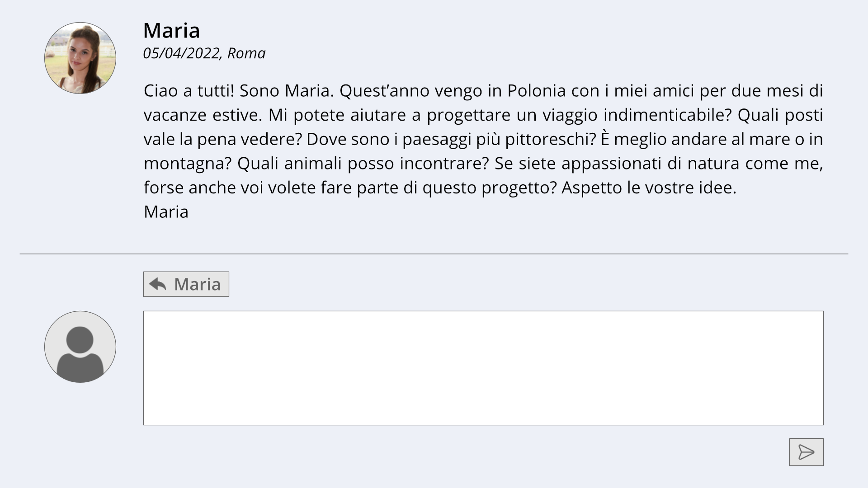Click "Quali animali posso incontrare?" question
The width and height of the screenshot is (868, 488).
click(363, 163)
